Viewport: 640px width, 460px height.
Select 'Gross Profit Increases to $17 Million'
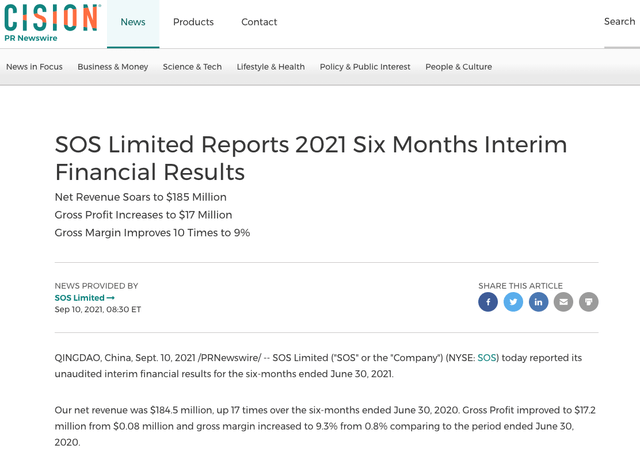(143, 215)
